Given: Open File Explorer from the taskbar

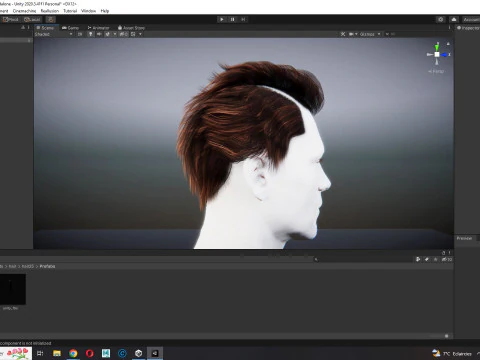Looking at the screenshot, I should click(57, 353).
